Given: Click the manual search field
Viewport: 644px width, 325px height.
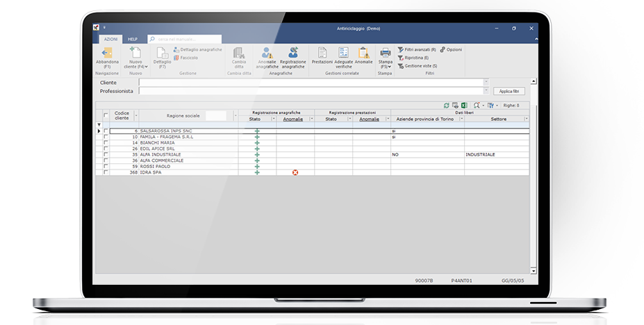Looking at the screenshot, I should 188,40.
